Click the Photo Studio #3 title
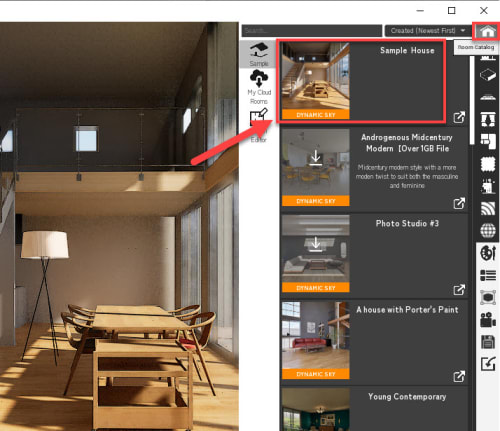The image size is (500, 431). [407, 223]
